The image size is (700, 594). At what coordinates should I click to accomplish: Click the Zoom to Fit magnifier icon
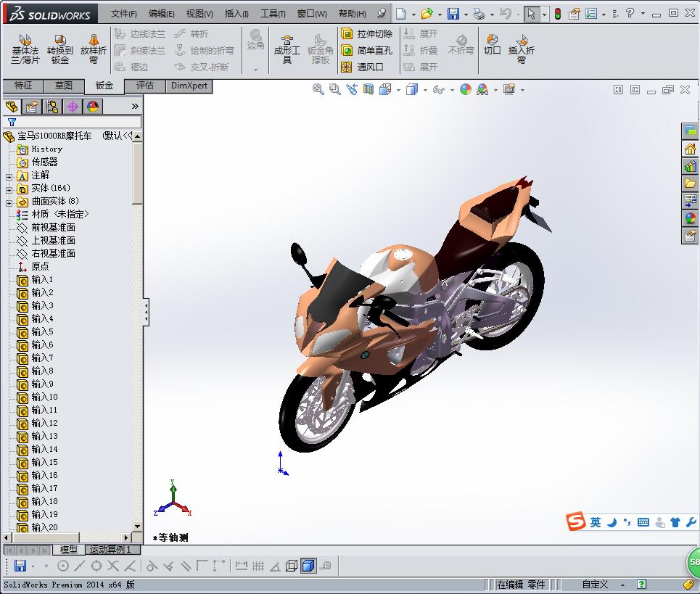click(x=318, y=89)
